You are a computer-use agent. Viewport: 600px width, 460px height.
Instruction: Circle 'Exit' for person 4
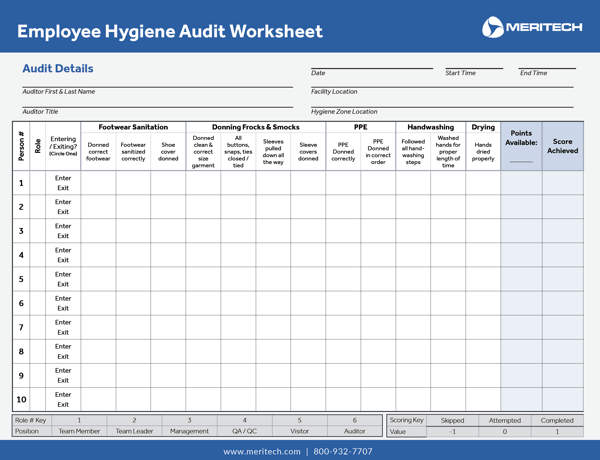click(x=63, y=260)
